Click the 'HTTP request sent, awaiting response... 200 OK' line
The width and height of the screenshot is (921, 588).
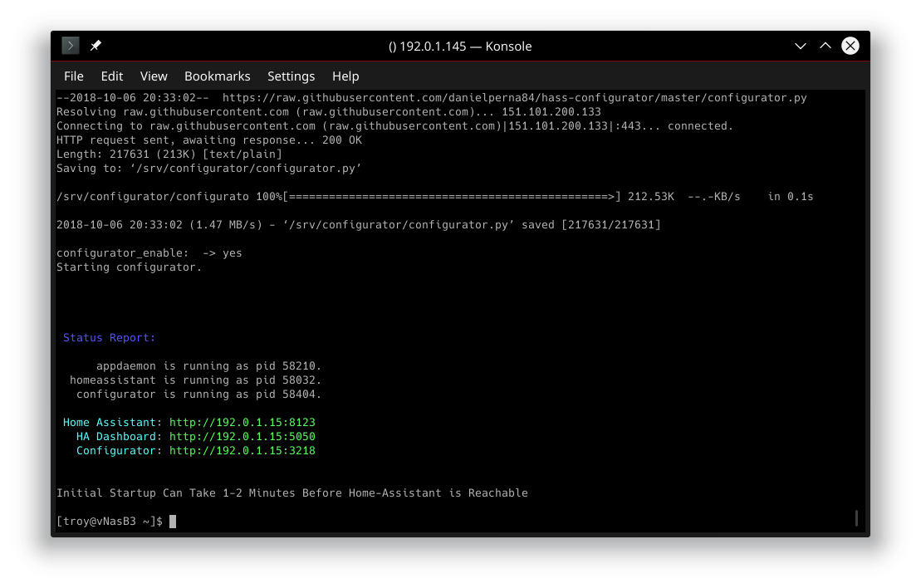[209, 140]
